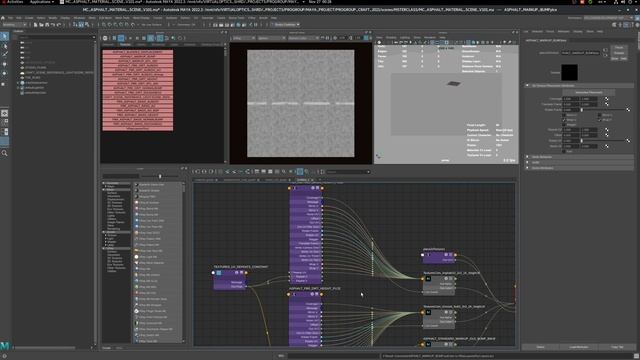Open the Attributes menu in Attribute Editor

click(x=563, y=31)
